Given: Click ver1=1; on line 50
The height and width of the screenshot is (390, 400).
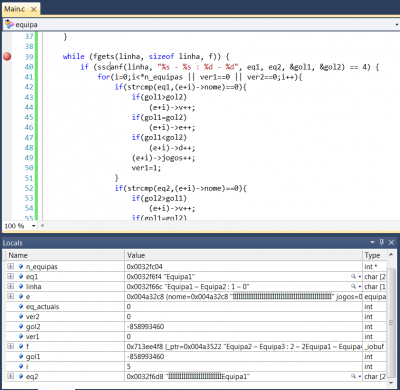Looking at the screenshot, I should click(x=146, y=168).
